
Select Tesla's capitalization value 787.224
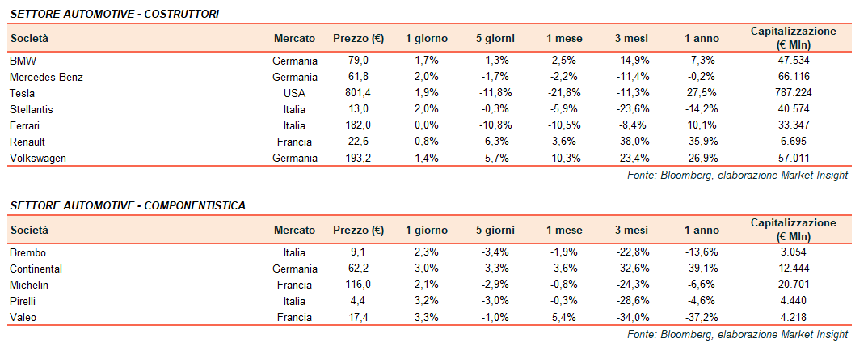pyautogui.click(x=793, y=93)
